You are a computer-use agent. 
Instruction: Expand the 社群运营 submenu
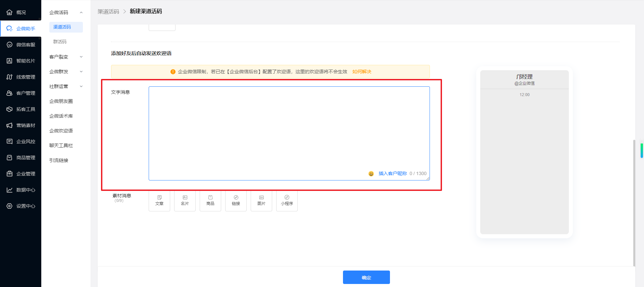tap(81, 86)
